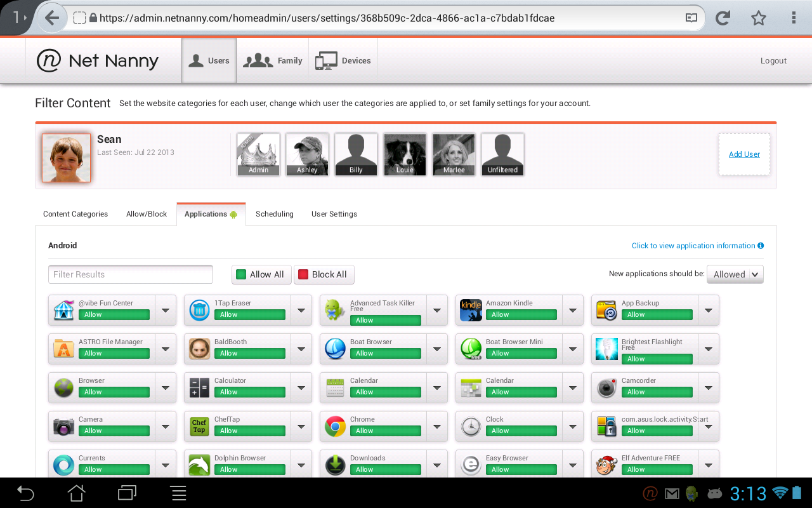Expand the Advanced Task Killer dropdown arrow
The width and height of the screenshot is (812, 508).
click(x=437, y=311)
